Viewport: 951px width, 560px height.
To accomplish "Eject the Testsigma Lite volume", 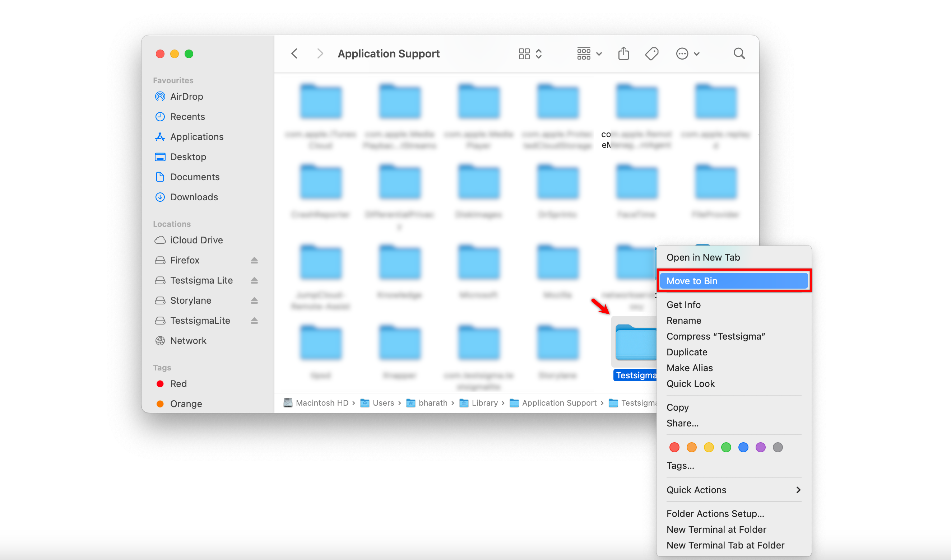I will pos(254,280).
